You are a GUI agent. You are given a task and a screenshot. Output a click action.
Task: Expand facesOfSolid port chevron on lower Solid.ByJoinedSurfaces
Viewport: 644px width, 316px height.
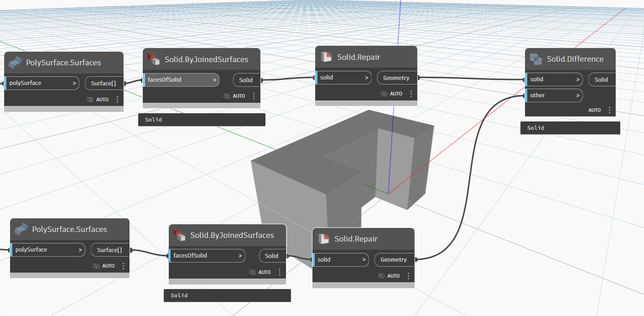[240, 256]
